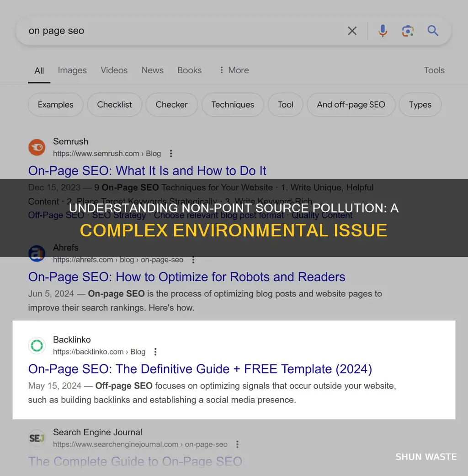
Task: Switch to the News tab
Action: click(152, 70)
